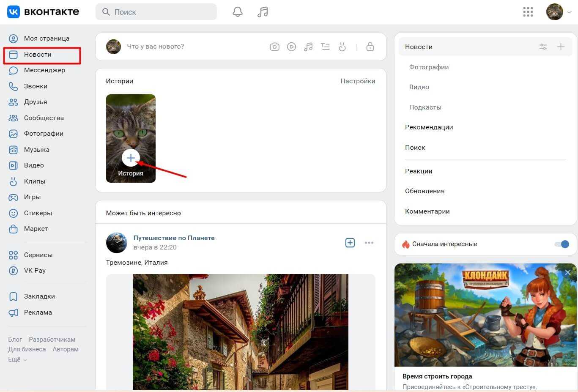Open Путешествие по Планете community link
Viewport: 578px width, 392px height.
174,238
